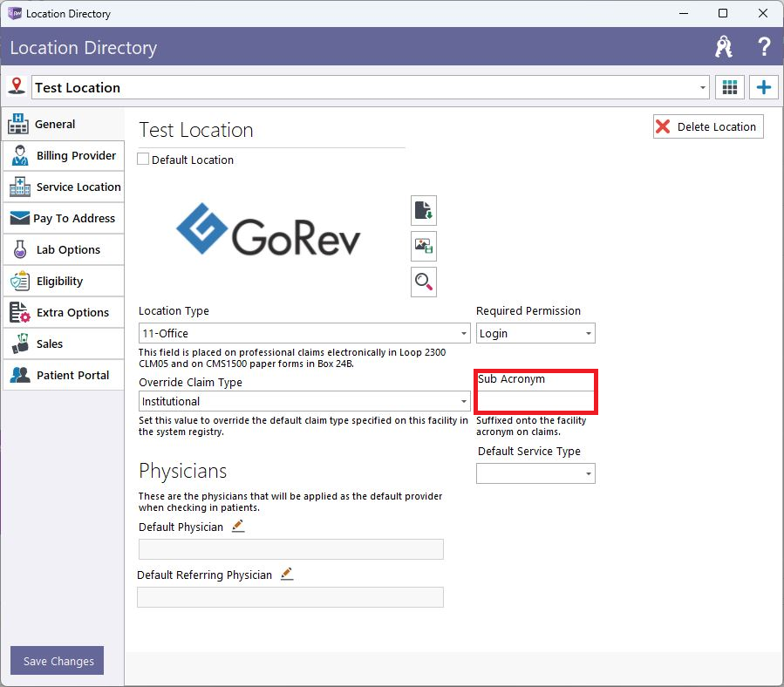Edit Default Referring Physician with pencil icon
The height and width of the screenshot is (687, 784).
tap(287, 574)
